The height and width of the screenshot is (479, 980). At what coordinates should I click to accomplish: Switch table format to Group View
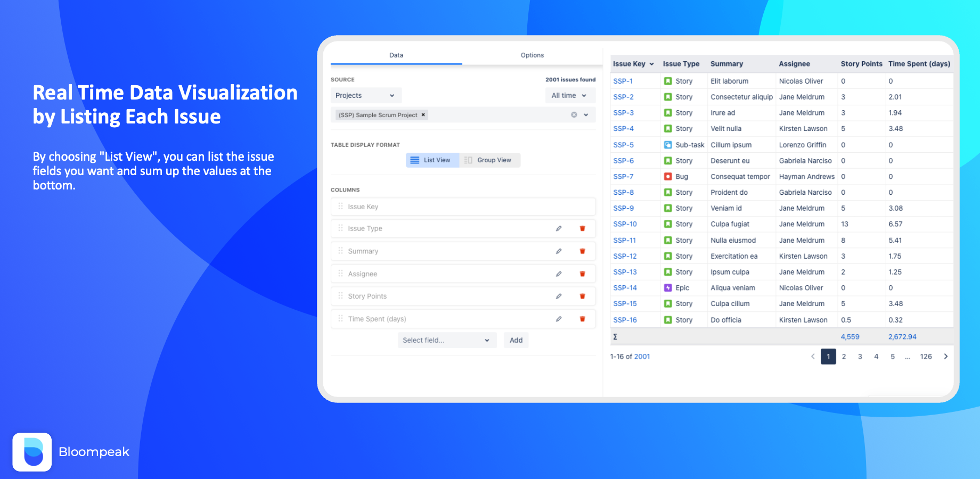point(490,160)
